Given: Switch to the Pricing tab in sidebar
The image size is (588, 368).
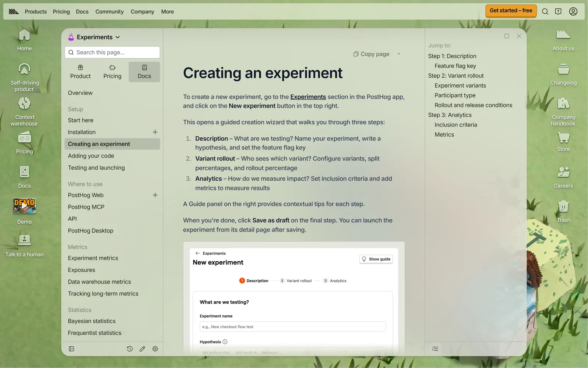Looking at the screenshot, I should [112, 72].
